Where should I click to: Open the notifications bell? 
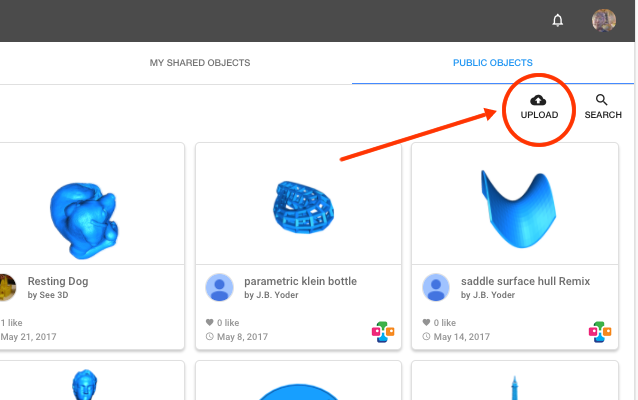pyautogui.click(x=557, y=20)
